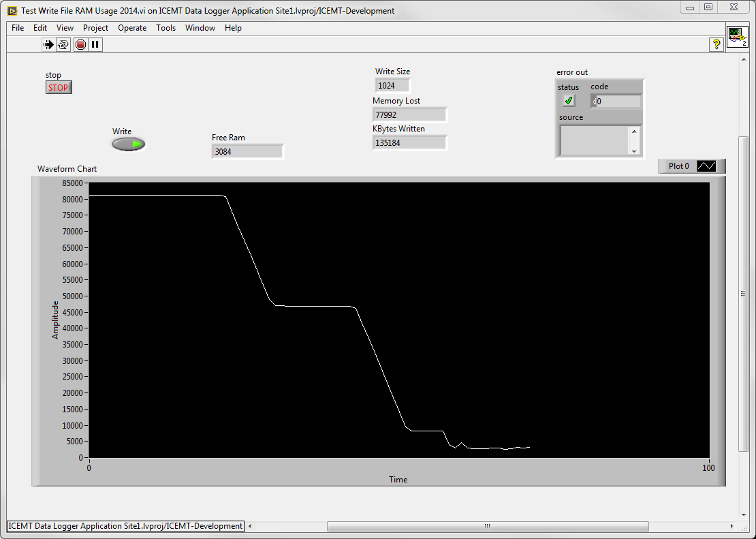Click the Run arrow toolbar icon
Image resolution: width=756 pixels, height=539 pixels.
click(48, 45)
